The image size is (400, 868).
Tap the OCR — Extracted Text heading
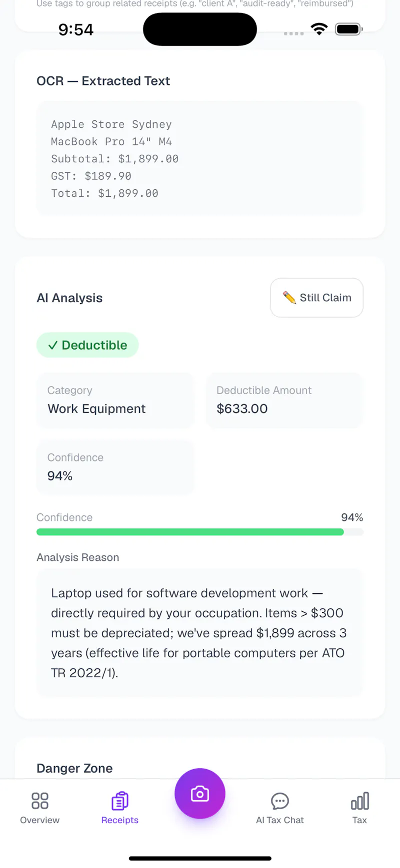(x=103, y=81)
